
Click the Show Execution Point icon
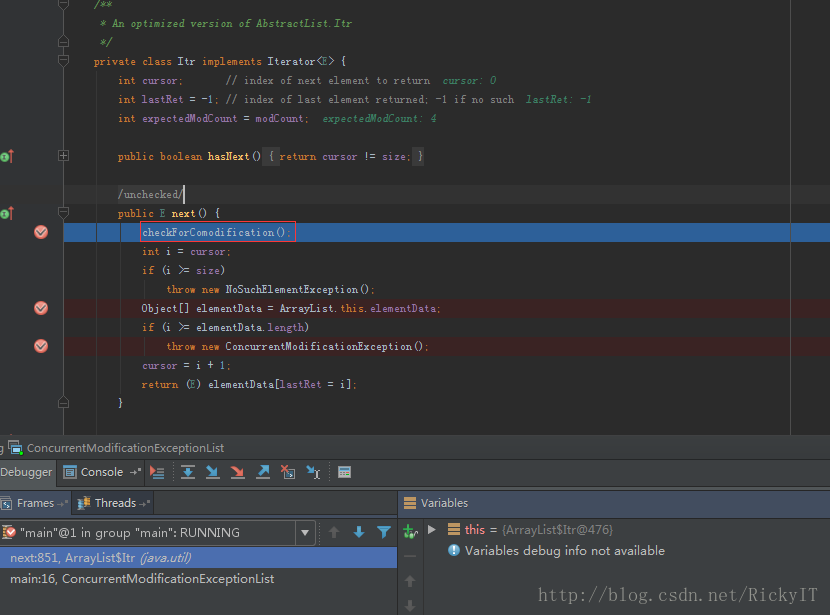click(x=158, y=472)
